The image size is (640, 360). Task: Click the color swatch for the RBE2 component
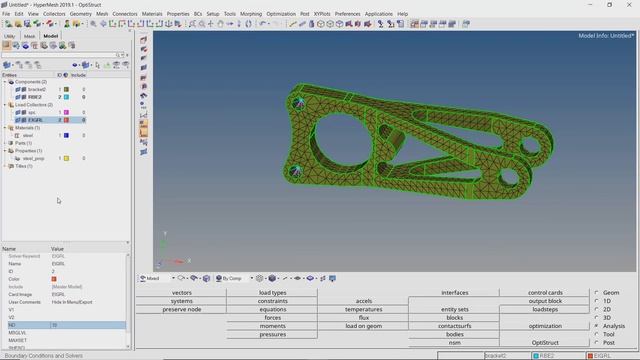click(66, 97)
